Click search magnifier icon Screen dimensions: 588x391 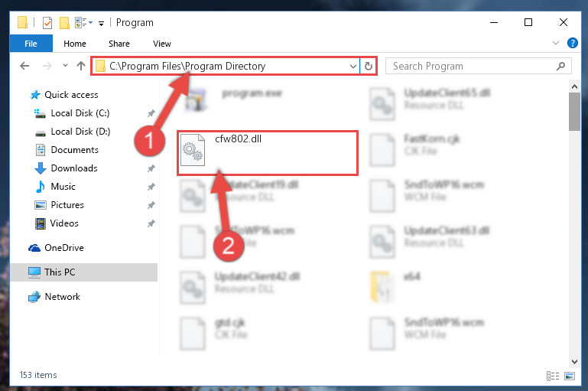560,66
